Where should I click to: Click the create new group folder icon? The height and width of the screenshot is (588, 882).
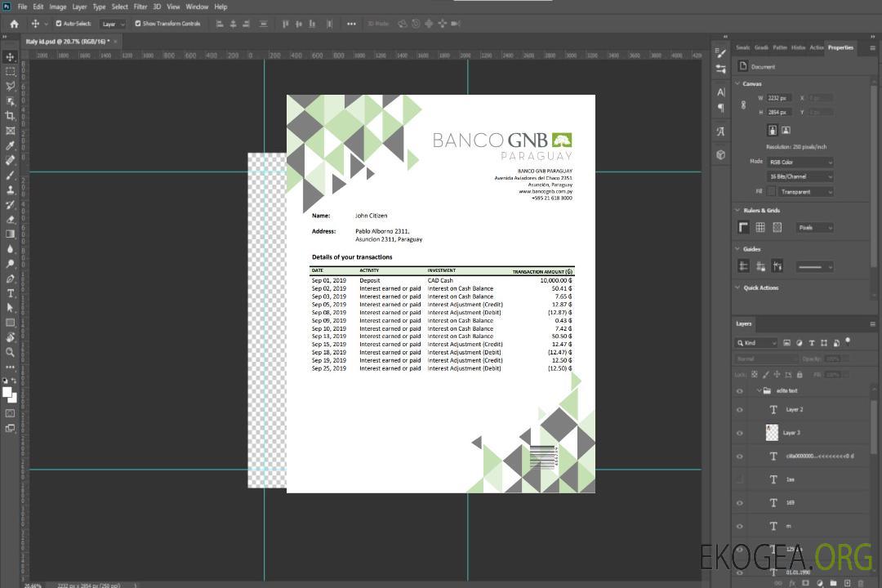tap(833, 583)
